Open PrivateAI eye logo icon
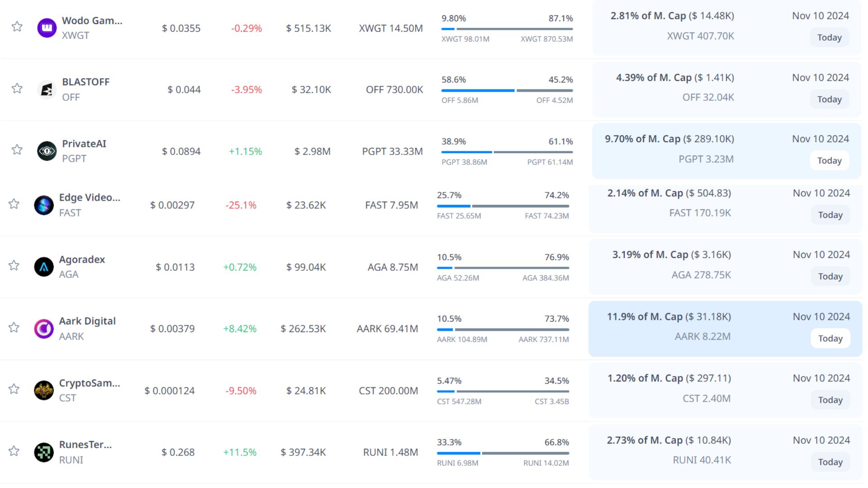The width and height of the screenshot is (868, 488). (47, 151)
